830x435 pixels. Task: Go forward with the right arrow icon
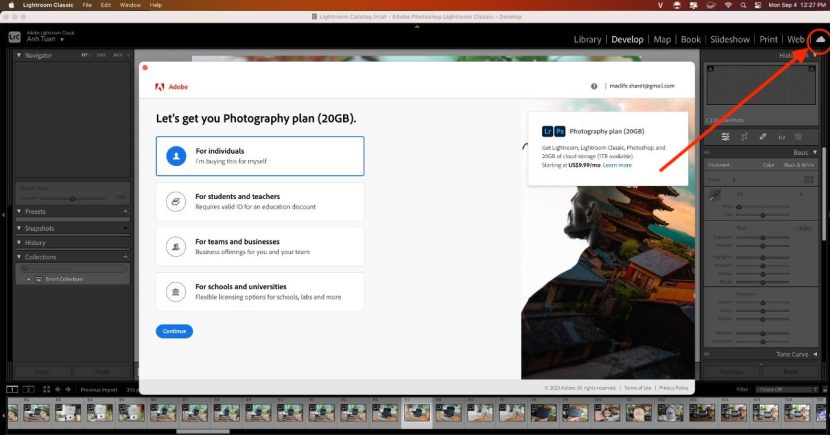(68, 389)
